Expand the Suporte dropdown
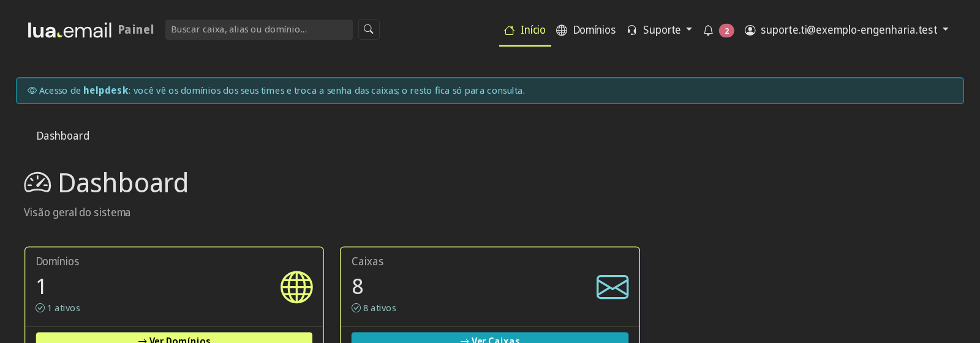Screen dimensions: 980x343 pyautogui.click(x=660, y=30)
